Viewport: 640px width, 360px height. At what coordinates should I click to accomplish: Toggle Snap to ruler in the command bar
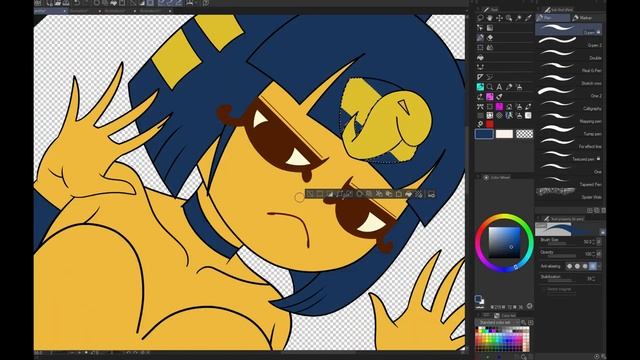(163, 3)
